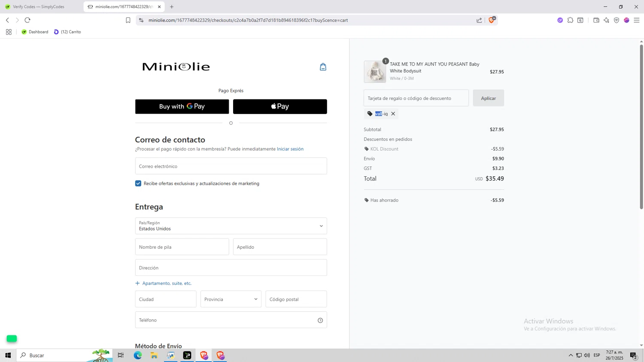Show hidden tray icons chevron
644x362 pixels.
[571, 355]
